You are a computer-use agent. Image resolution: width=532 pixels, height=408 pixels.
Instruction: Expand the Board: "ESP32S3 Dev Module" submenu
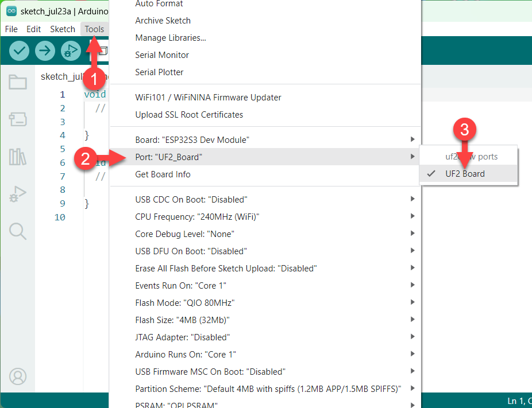[265, 140]
